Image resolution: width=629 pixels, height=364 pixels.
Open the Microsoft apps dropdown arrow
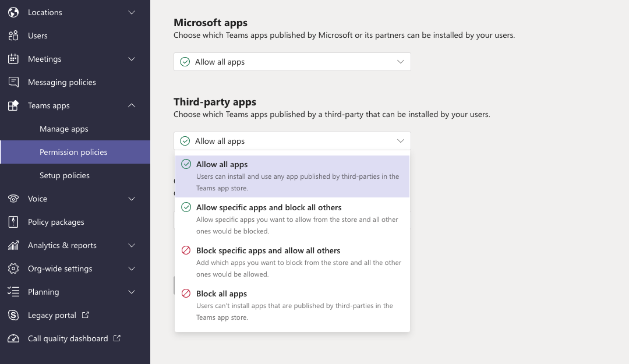click(400, 62)
